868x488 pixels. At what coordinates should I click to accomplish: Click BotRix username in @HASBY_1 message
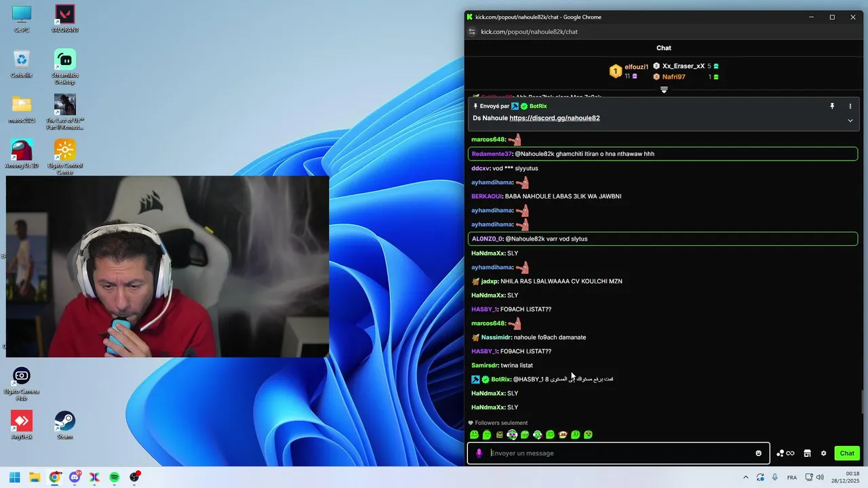[x=500, y=380]
